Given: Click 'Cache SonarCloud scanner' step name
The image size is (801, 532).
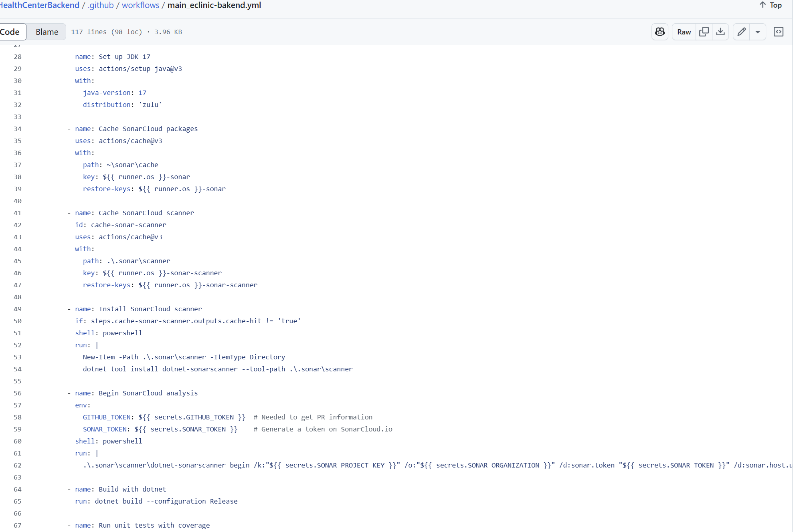Looking at the screenshot, I should [x=146, y=213].
